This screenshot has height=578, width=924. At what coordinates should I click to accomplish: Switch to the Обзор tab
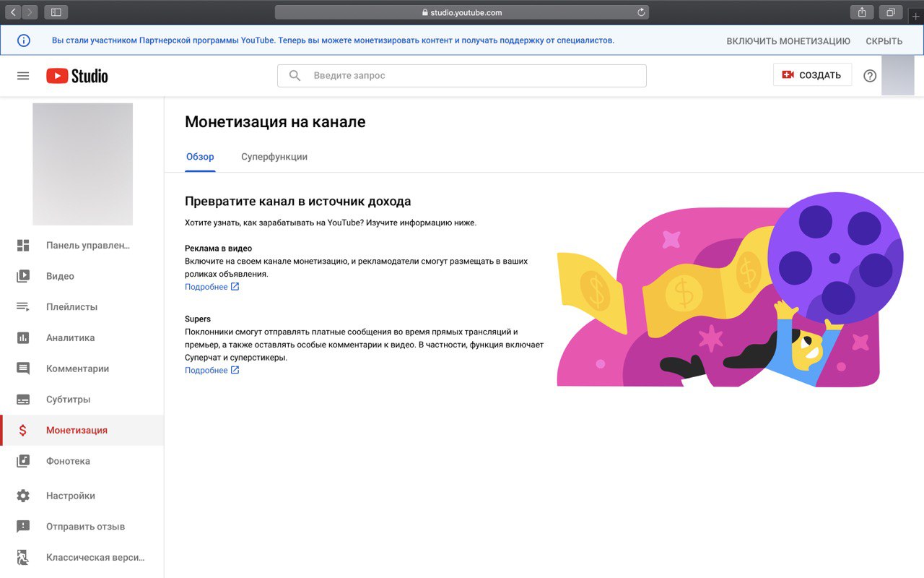200,157
